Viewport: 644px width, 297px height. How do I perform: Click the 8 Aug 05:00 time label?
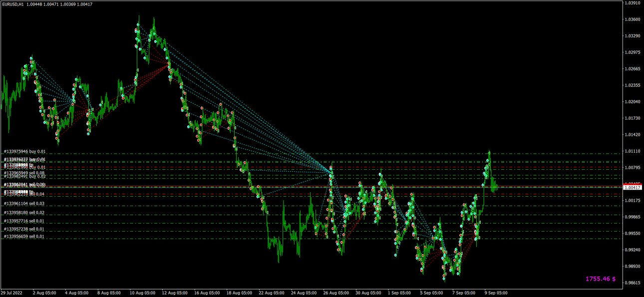[109, 293]
